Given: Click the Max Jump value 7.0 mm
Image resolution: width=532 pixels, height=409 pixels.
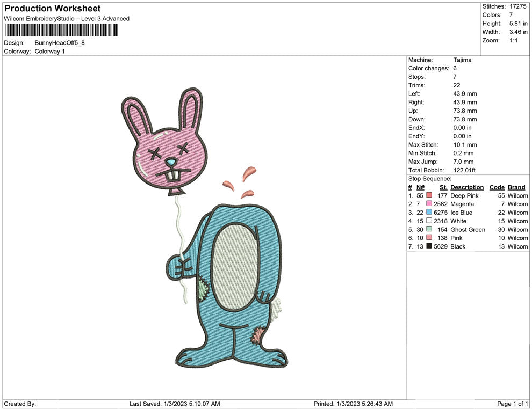Looking at the screenshot, I should (463, 162).
